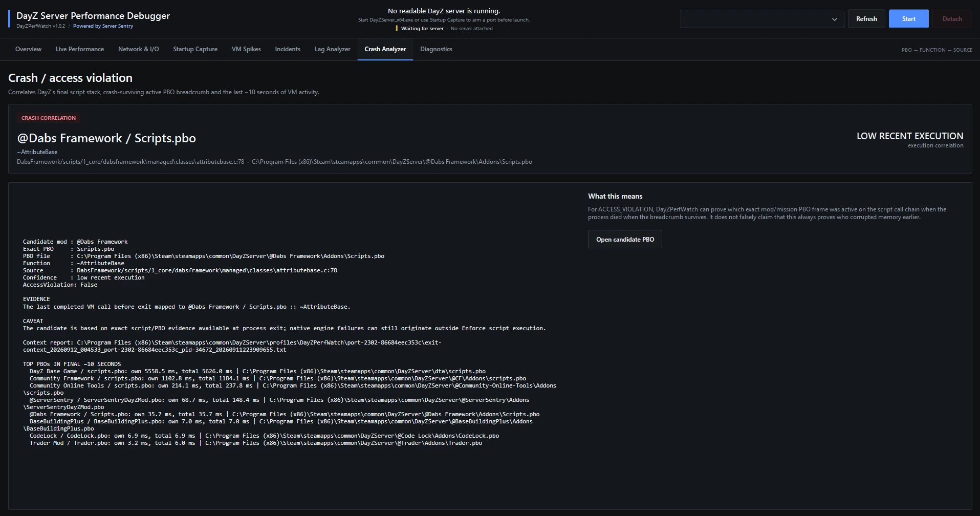Click the 'CAVEAT' section label
This screenshot has width=980, height=516.
(x=33, y=321)
